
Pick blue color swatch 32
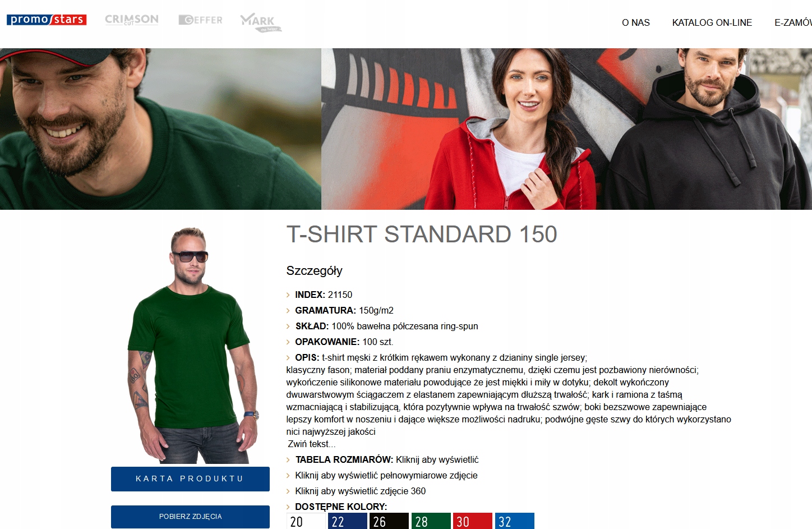(515, 521)
